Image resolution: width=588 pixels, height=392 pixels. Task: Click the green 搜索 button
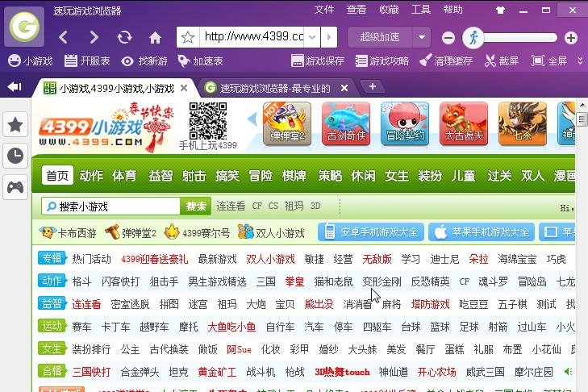tap(196, 206)
